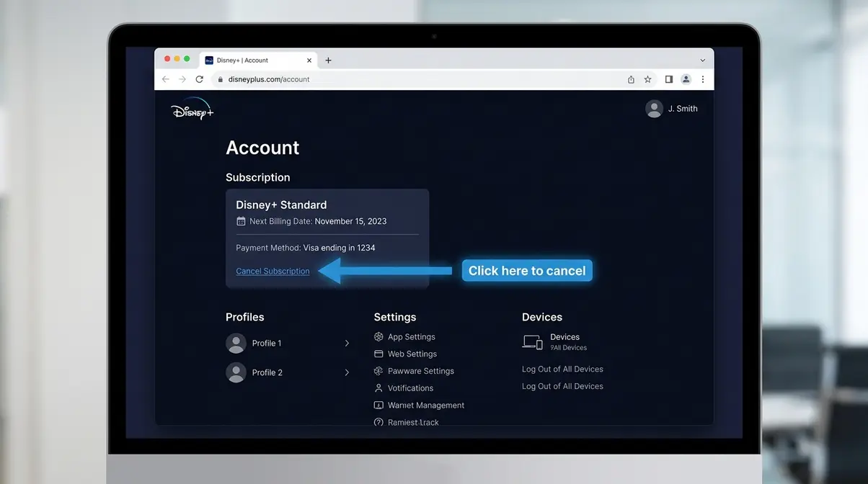The height and width of the screenshot is (484, 868).
Task: Open a new tab with the plus icon
Action: tap(329, 60)
